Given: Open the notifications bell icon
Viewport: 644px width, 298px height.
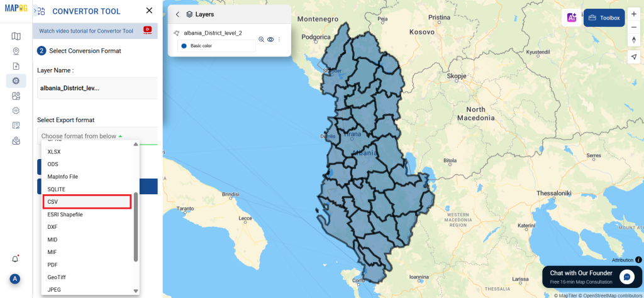Looking at the screenshot, I should point(15,259).
